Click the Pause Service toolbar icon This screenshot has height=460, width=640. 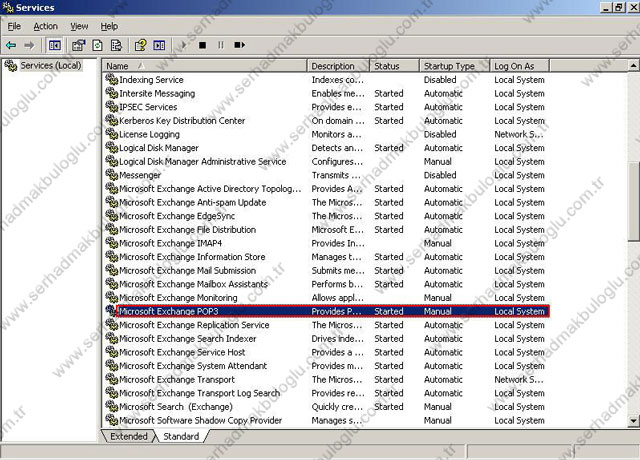(221, 45)
